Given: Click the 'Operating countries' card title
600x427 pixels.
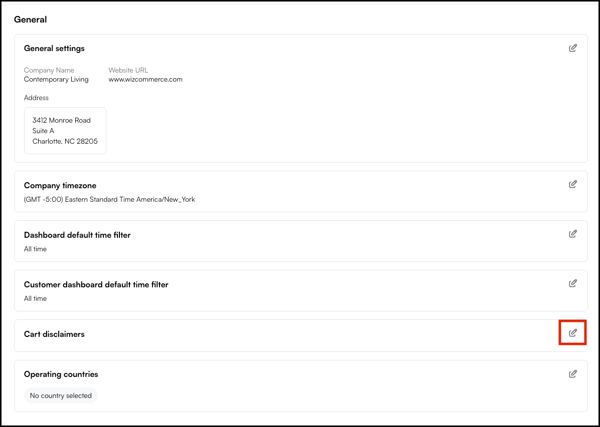Looking at the screenshot, I should coord(61,375).
